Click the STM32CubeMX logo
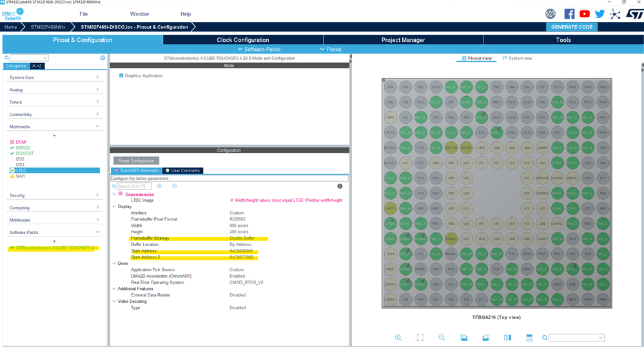Viewport: 644px width, 348px height. pyautogui.click(x=13, y=14)
